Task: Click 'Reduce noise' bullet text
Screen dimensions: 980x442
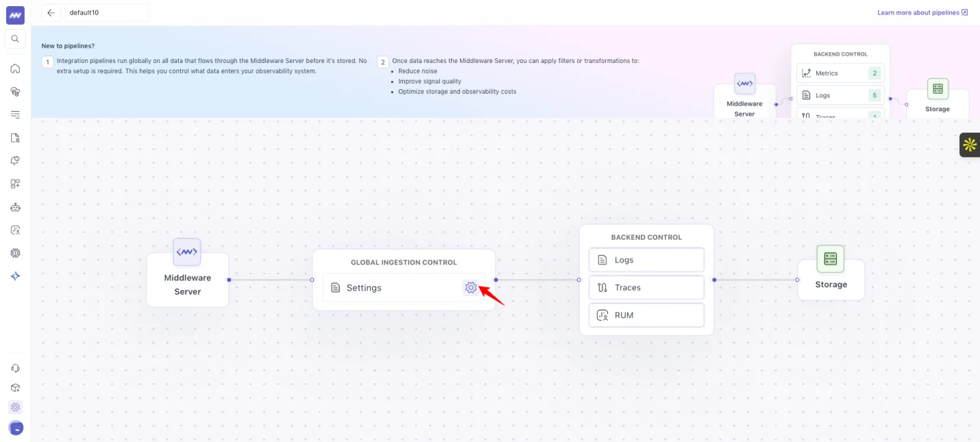Action: click(417, 71)
